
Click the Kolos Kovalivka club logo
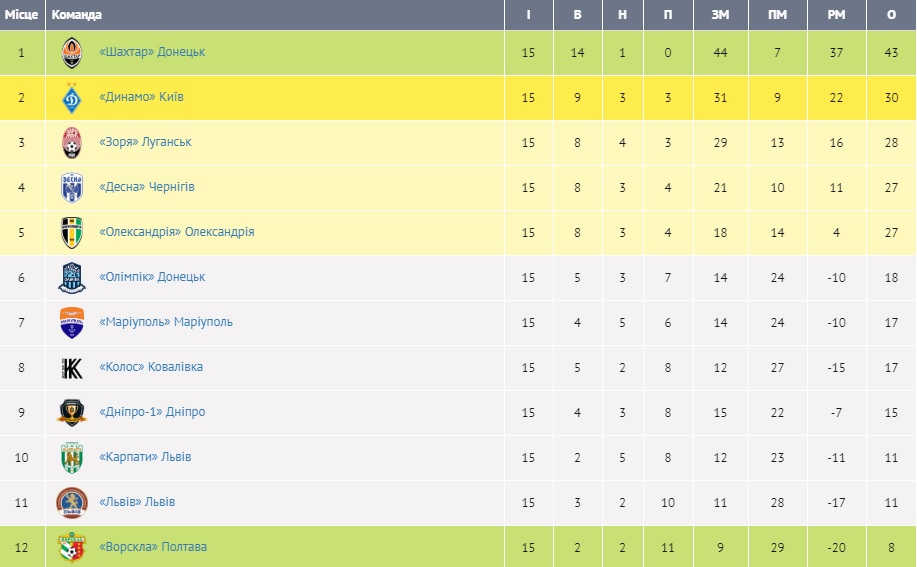72,367
